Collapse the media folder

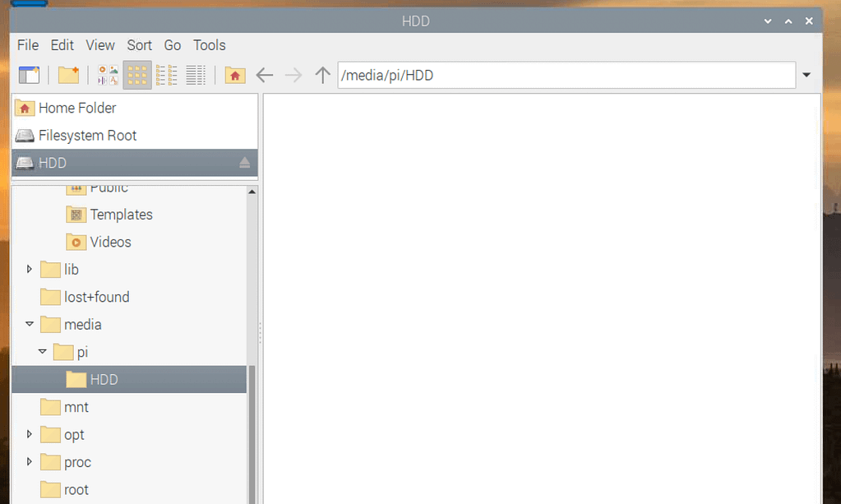(30, 325)
